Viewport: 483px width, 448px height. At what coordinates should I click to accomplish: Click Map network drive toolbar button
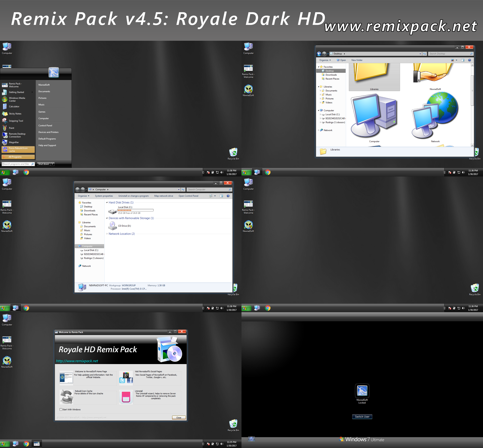164,196
